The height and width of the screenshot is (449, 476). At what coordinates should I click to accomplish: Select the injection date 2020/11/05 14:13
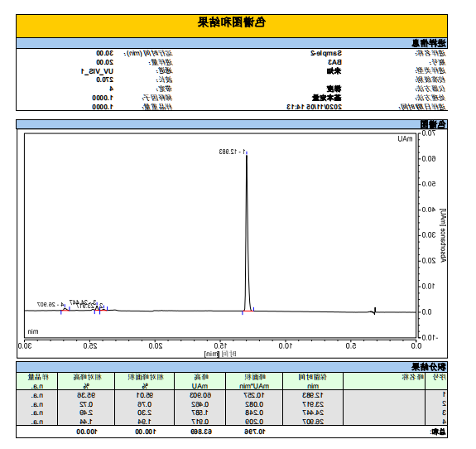[315, 107]
